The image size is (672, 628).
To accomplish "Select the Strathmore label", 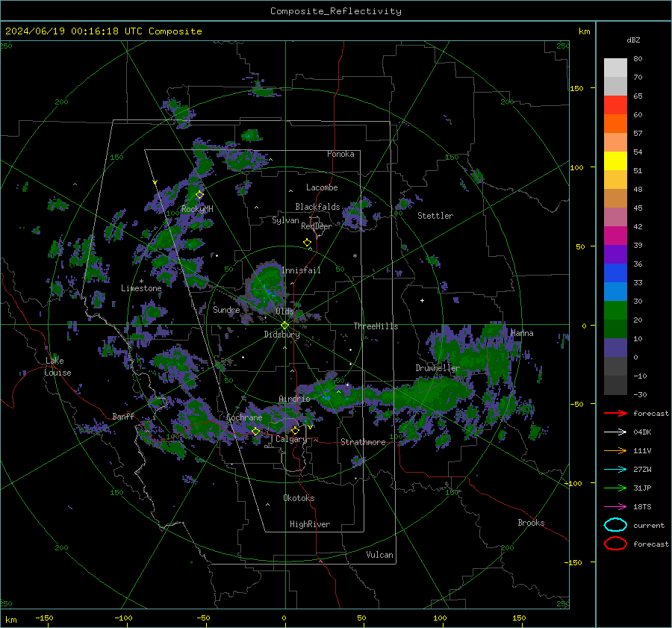I will 363,442.
